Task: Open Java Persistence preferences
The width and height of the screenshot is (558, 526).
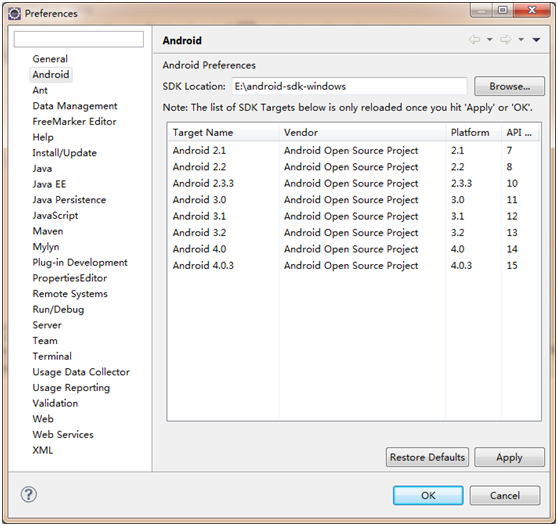Action: pos(69,200)
